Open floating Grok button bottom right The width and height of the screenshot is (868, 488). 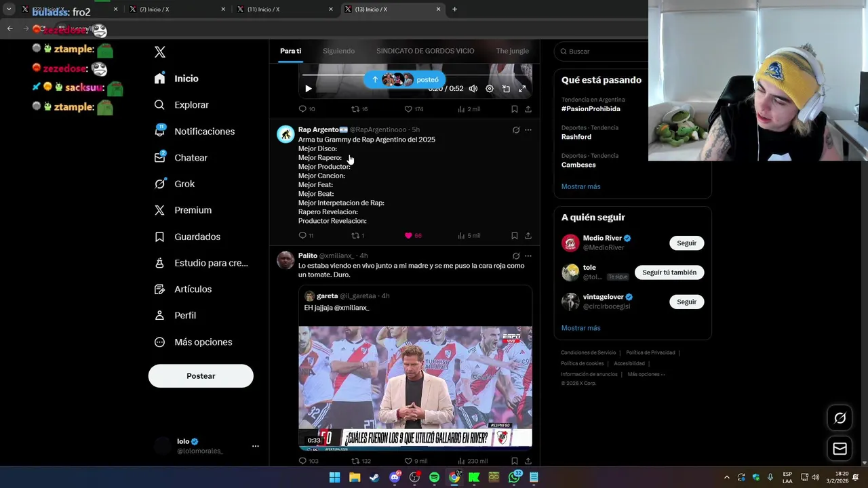(x=840, y=418)
